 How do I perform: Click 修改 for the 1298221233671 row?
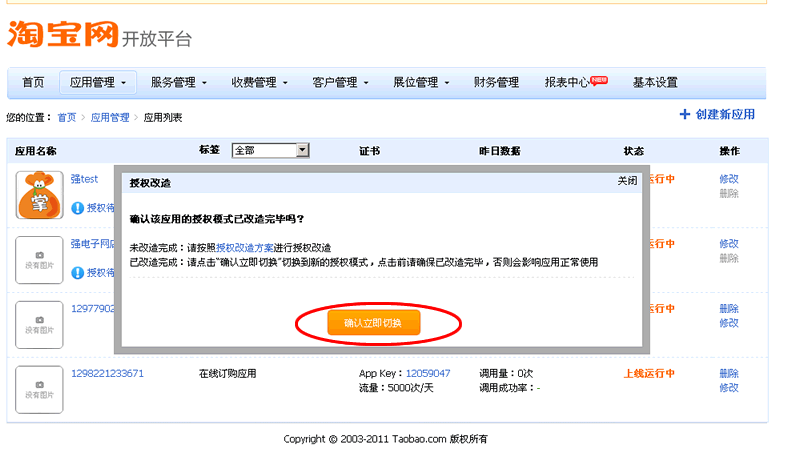pyautogui.click(x=729, y=388)
